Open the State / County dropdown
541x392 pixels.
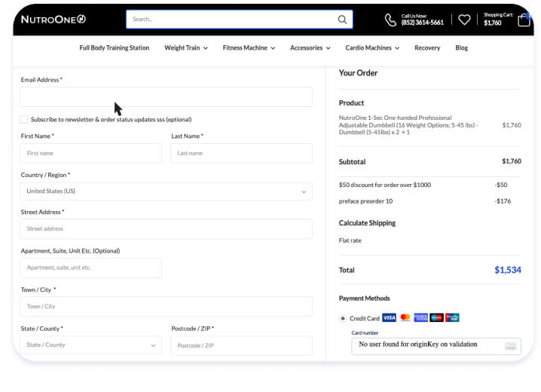[90, 345]
